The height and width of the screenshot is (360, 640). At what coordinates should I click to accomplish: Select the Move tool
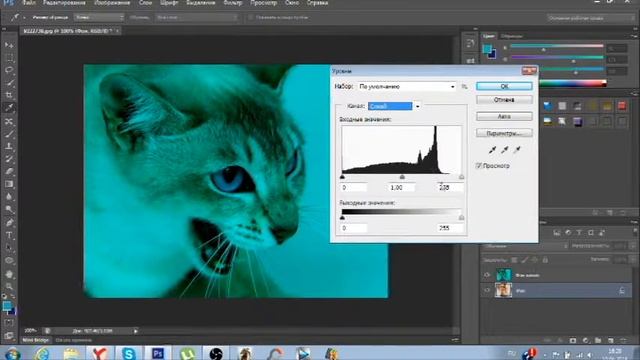pos(9,44)
